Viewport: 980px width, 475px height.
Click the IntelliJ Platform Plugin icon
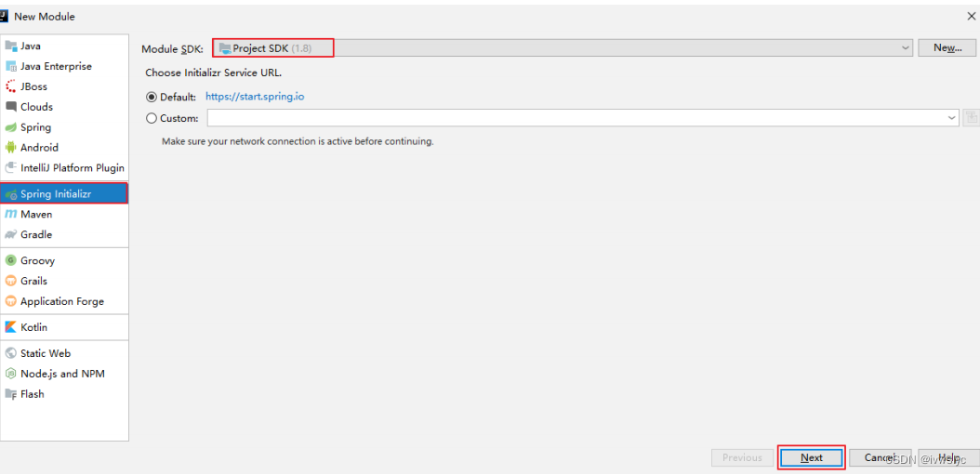click(x=10, y=167)
